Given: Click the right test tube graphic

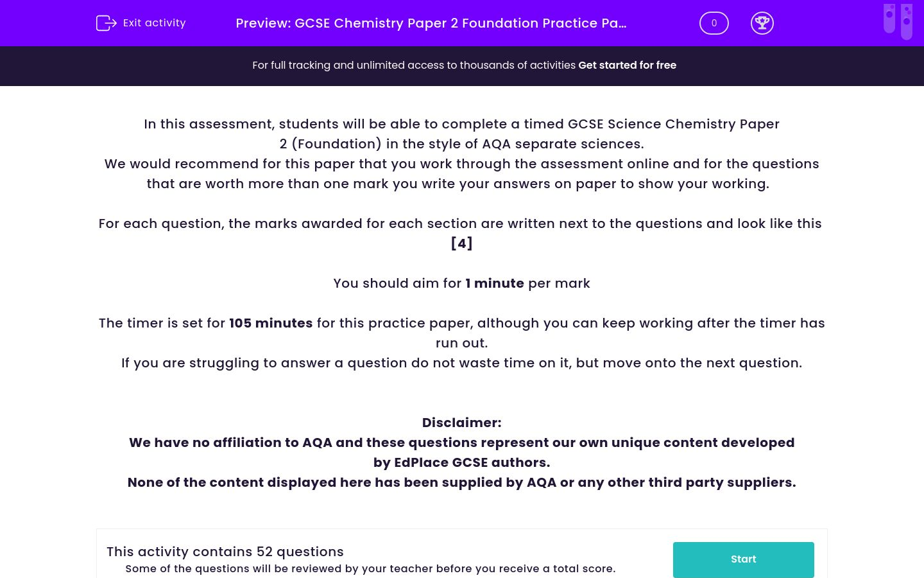Looking at the screenshot, I should (x=907, y=21).
